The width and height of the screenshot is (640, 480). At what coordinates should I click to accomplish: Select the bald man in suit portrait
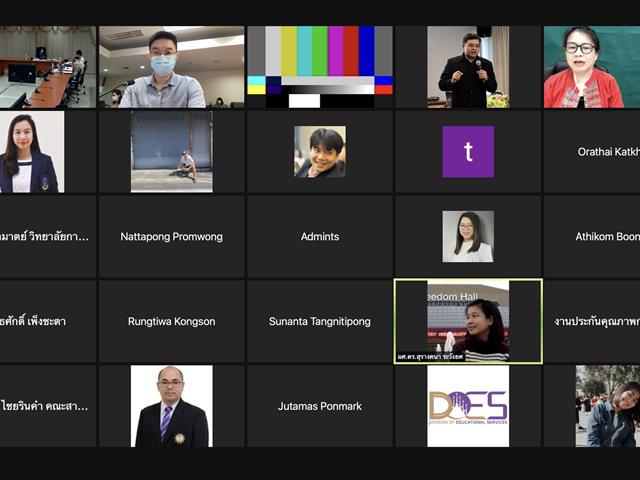coord(171,406)
